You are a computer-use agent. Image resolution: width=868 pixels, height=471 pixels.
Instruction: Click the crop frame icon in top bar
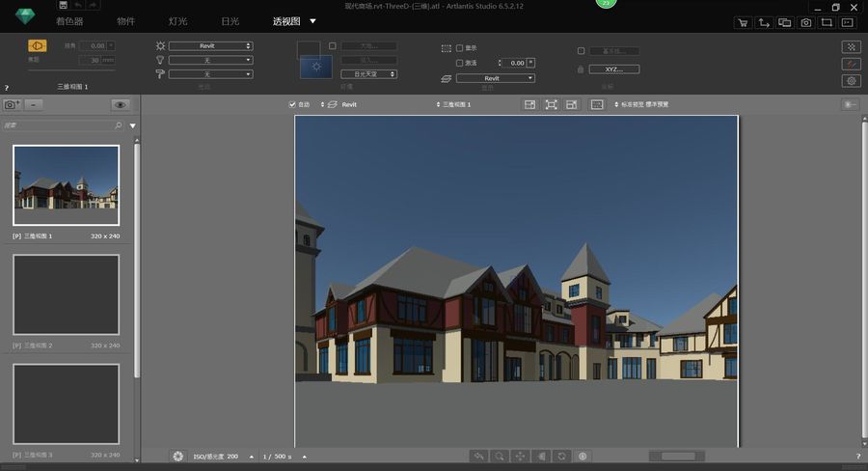(x=827, y=23)
